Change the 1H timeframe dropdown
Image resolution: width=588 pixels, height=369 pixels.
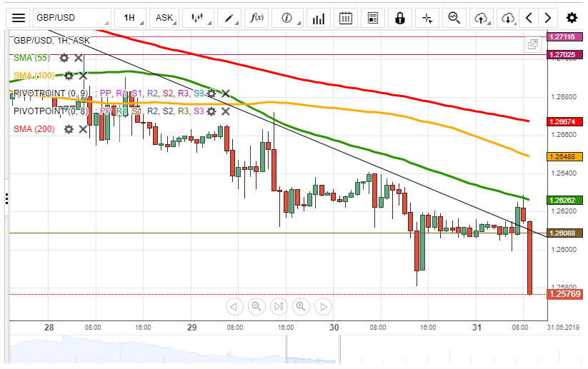(x=130, y=18)
